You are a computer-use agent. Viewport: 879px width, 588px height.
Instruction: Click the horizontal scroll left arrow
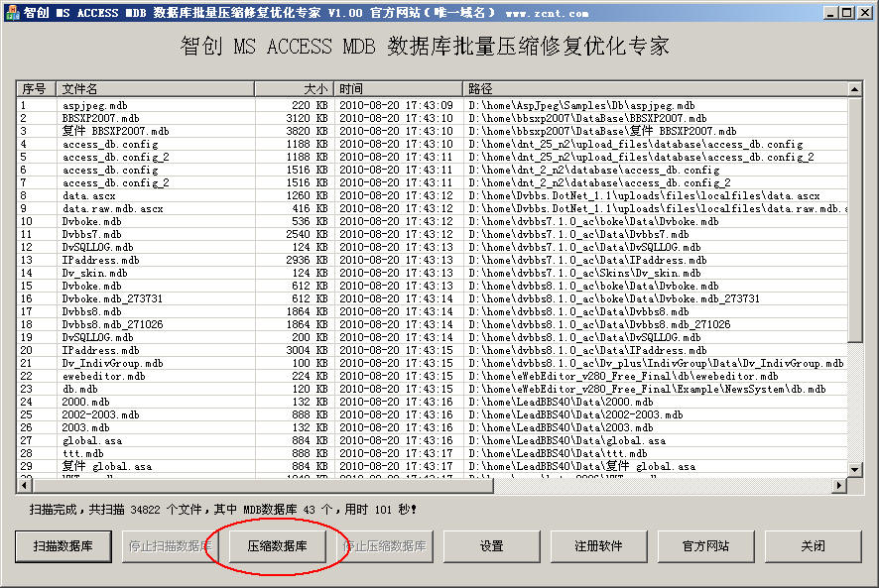(x=24, y=485)
